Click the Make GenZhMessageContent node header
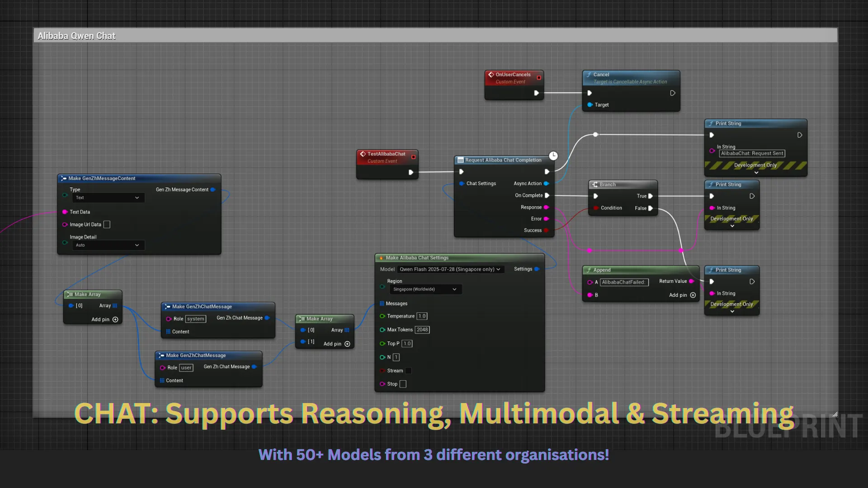 139,178
